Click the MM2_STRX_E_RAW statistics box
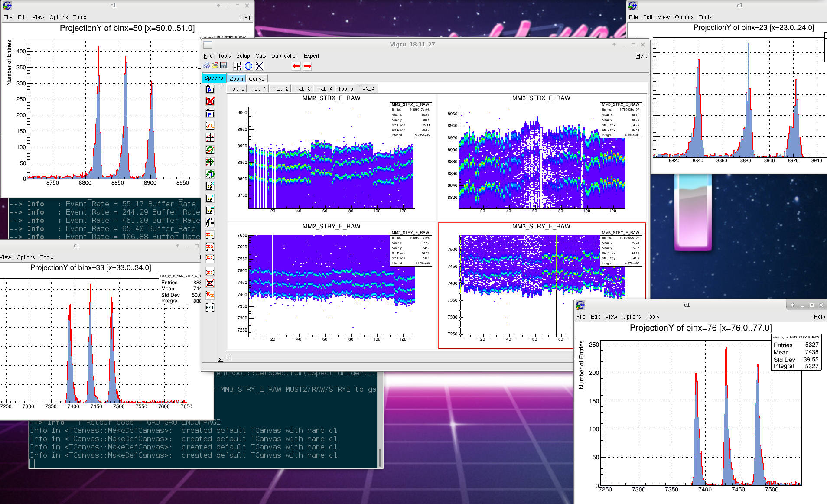This screenshot has width=827, height=504. click(x=411, y=120)
